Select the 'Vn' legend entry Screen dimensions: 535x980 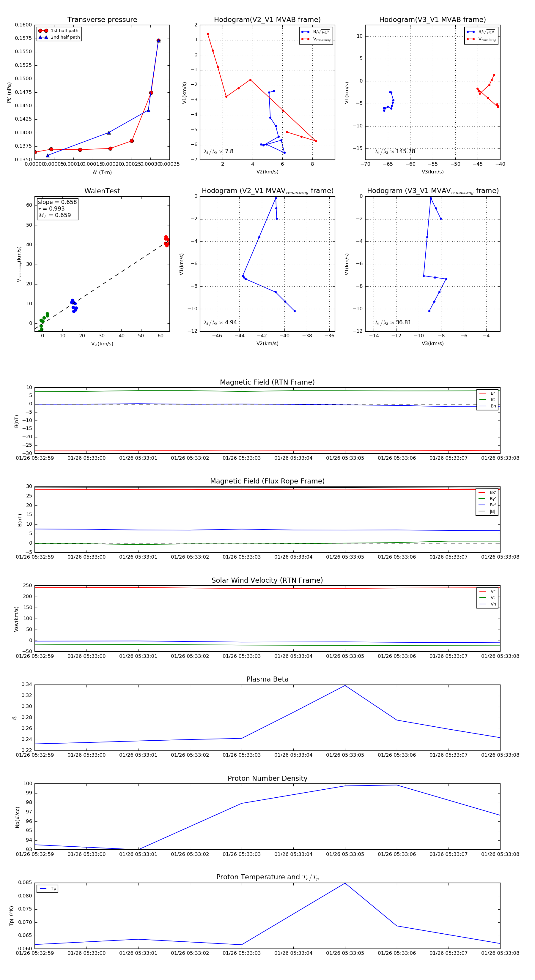(x=487, y=604)
